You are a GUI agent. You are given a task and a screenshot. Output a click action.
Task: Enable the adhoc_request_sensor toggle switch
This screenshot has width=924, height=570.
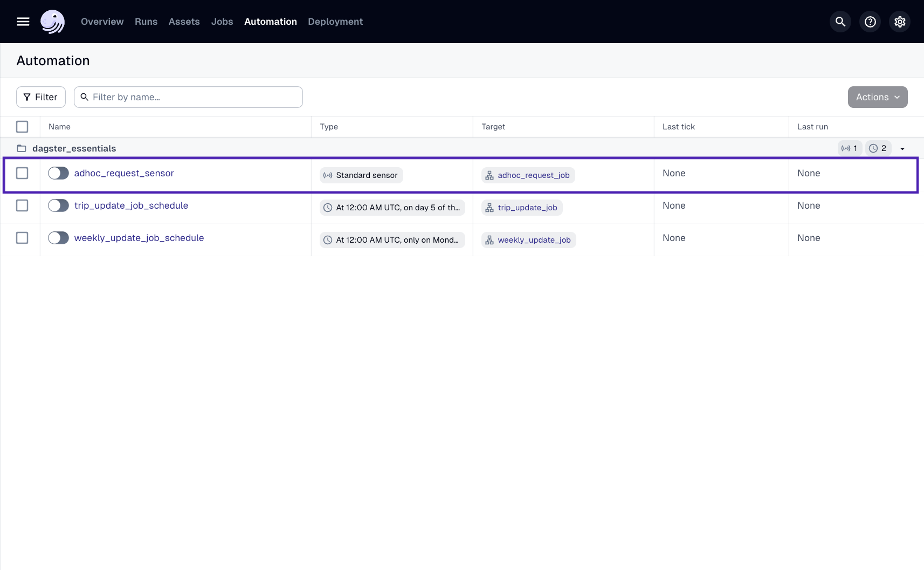coord(58,173)
